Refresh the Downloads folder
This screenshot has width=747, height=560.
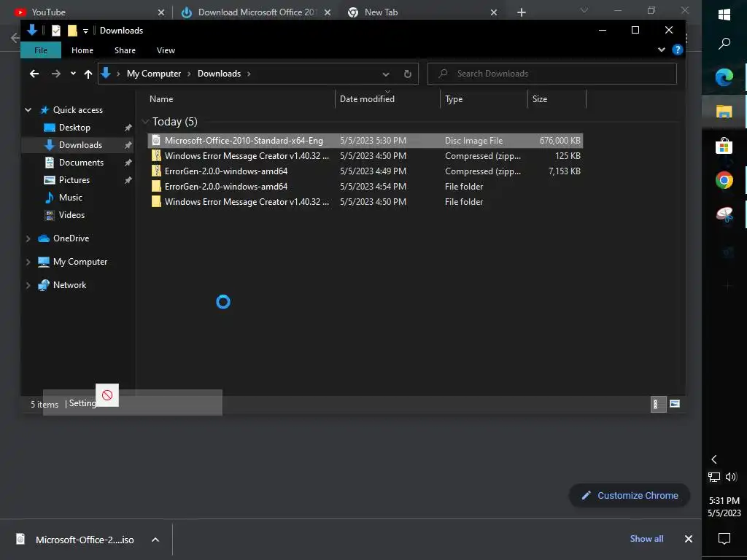[x=407, y=74]
